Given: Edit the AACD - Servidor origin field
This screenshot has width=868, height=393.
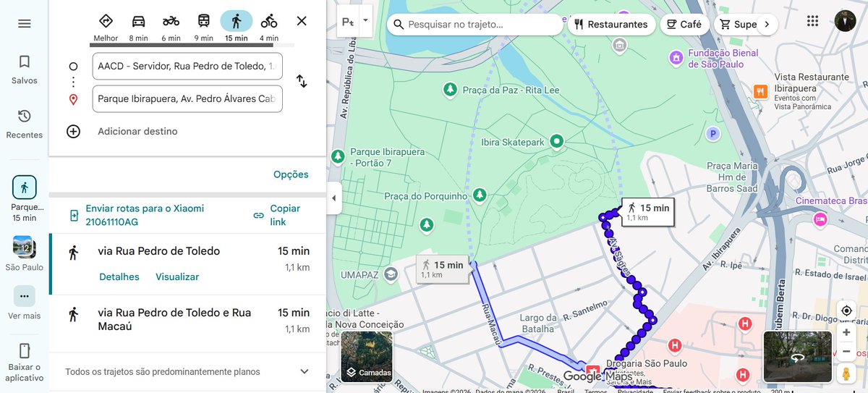Looking at the screenshot, I should 187,66.
